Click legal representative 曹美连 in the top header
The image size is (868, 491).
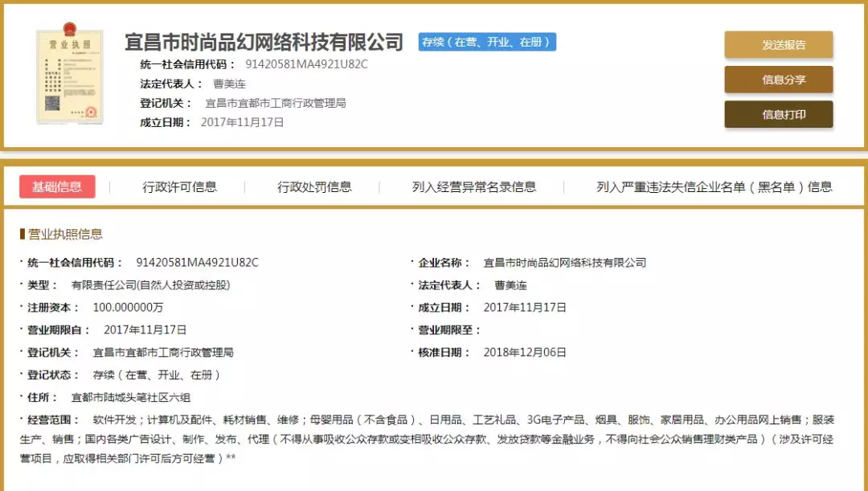tap(229, 84)
